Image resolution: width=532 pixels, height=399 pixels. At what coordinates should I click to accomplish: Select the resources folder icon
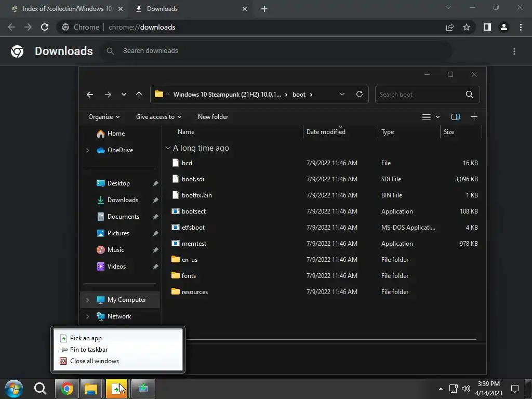(x=176, y=291)
